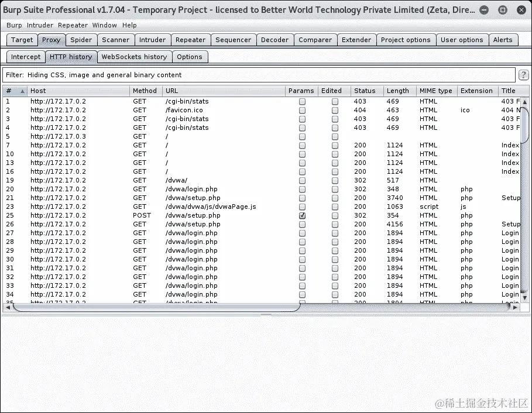Select request row with length 4156

pos(261,225)
